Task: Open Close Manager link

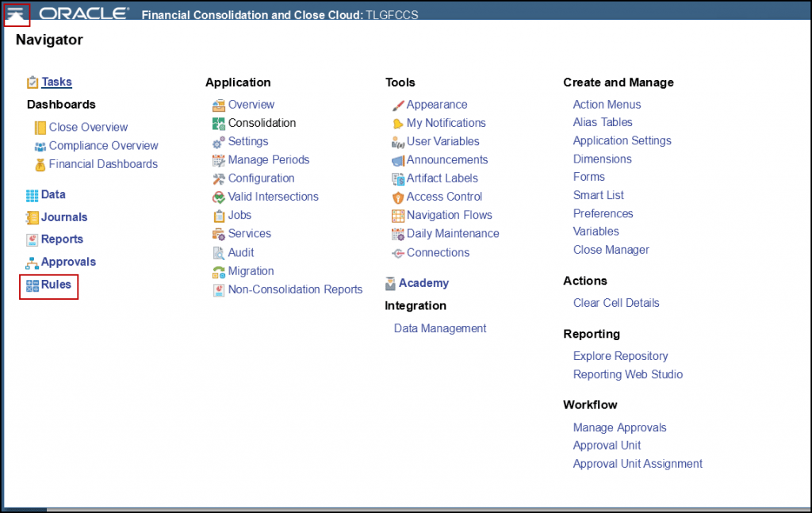Action: (611, 250)
